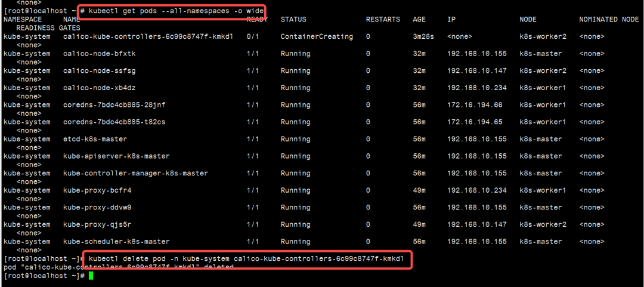Viewport: 644px width, 287px height.
Task: Click the STATUS column header
Action: [x=293, y=20]
